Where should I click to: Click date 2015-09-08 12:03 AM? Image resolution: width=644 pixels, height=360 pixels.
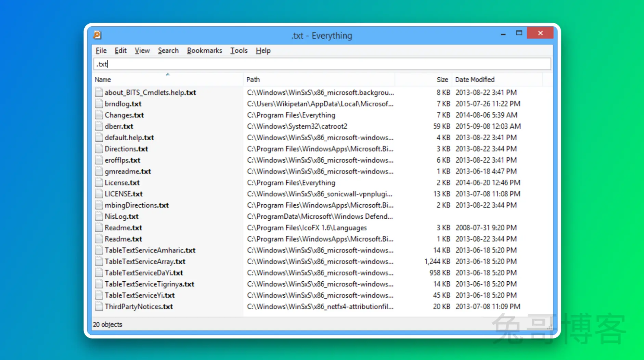488,126
